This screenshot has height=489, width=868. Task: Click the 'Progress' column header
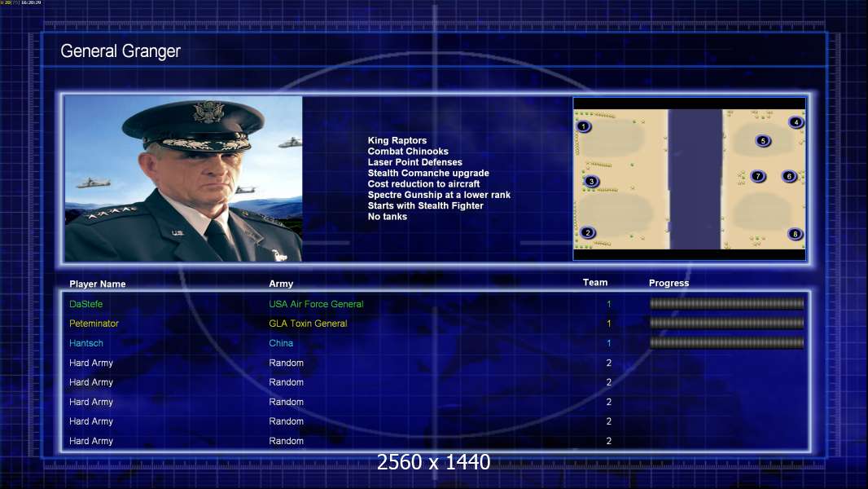pyautogui.click(x=669, y=283)
